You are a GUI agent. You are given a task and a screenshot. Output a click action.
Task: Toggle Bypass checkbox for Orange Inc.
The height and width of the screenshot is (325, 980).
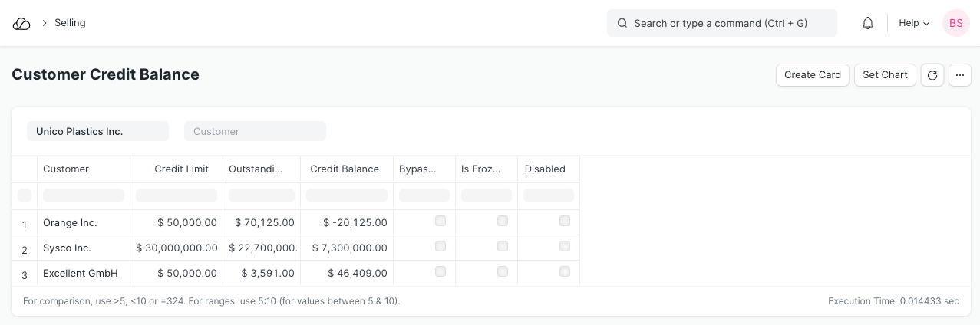click(x=440, y=222)
